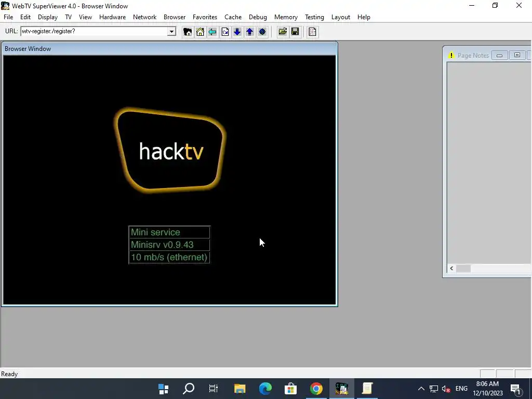Image resolution: width=532 pixels, height=399 pixels.
Task: Open the Memory menu
Action: (286, 17)
